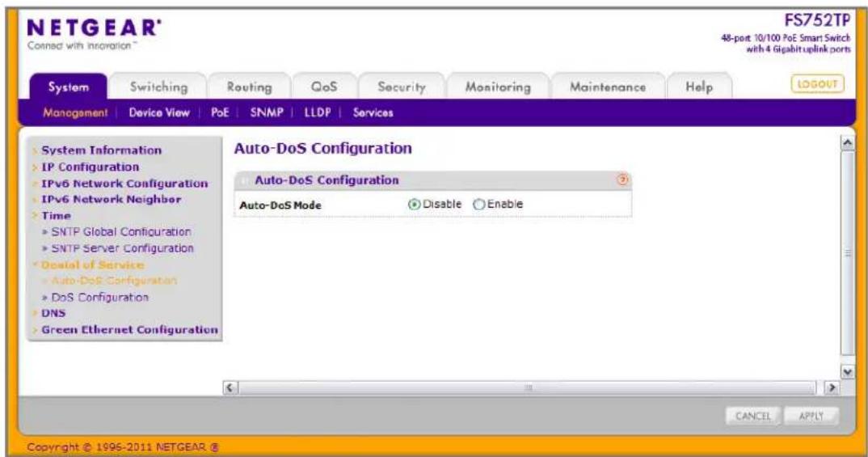The width and height of the screenshot is (868, 457).
Task: Click the scroll down arrow icon
Action: (x=847, y=372)
